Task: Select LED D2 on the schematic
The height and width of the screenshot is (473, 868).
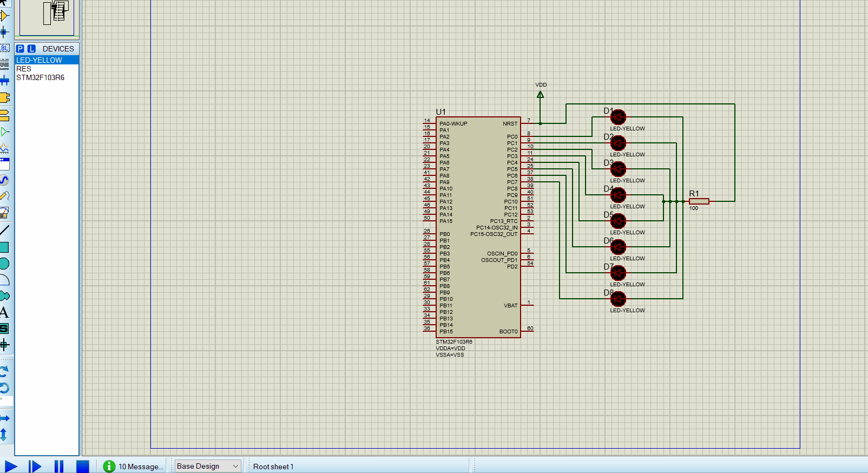Action: point(618,143)
